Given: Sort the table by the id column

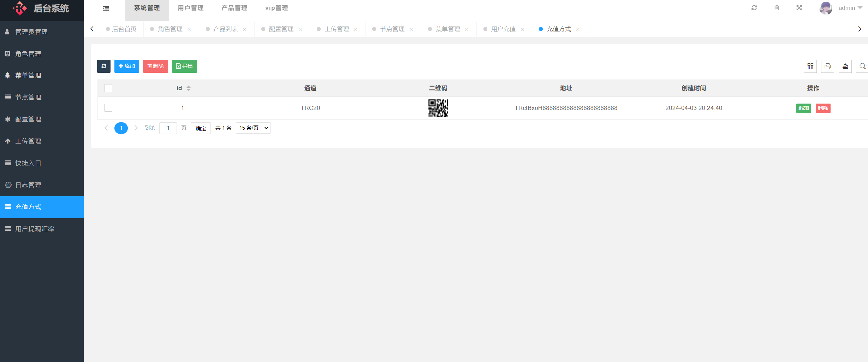Looking at the screenshot, I should pyautogui.click(x=189, y=88).
